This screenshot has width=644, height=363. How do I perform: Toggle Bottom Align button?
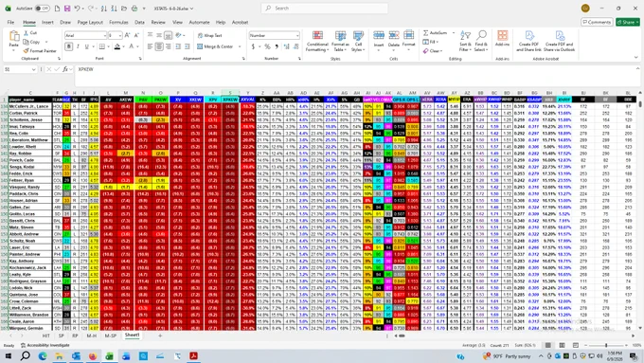pos(168,35)
